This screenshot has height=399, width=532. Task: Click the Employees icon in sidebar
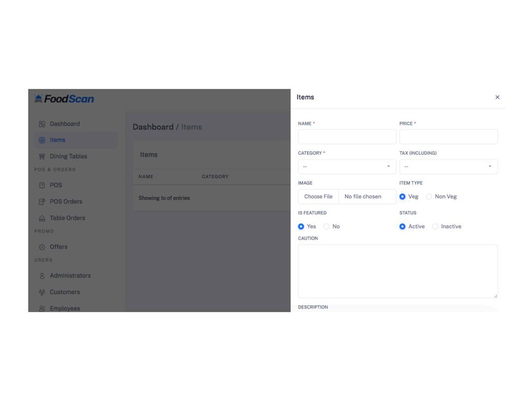(42, 309)
